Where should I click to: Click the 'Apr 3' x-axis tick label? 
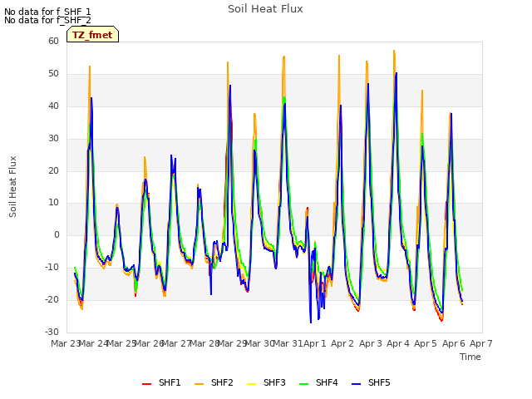point(371,343)
